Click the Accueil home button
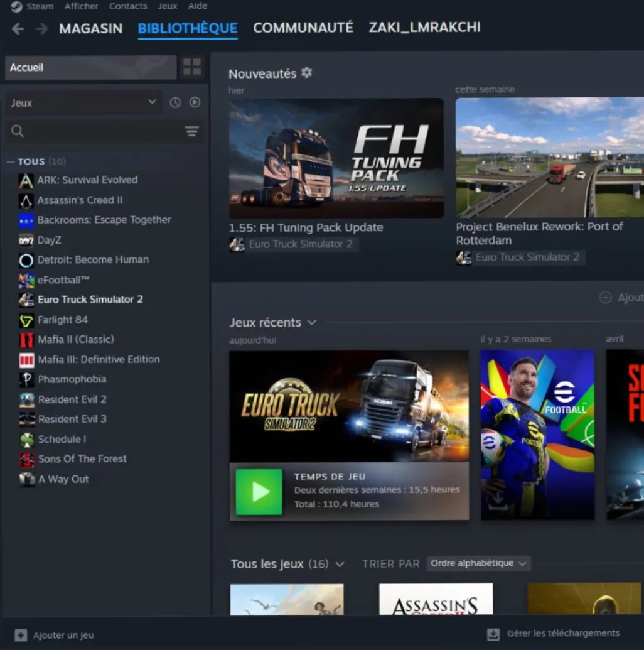The width and height of the screenshot is (644, 650). click(91, 67)
